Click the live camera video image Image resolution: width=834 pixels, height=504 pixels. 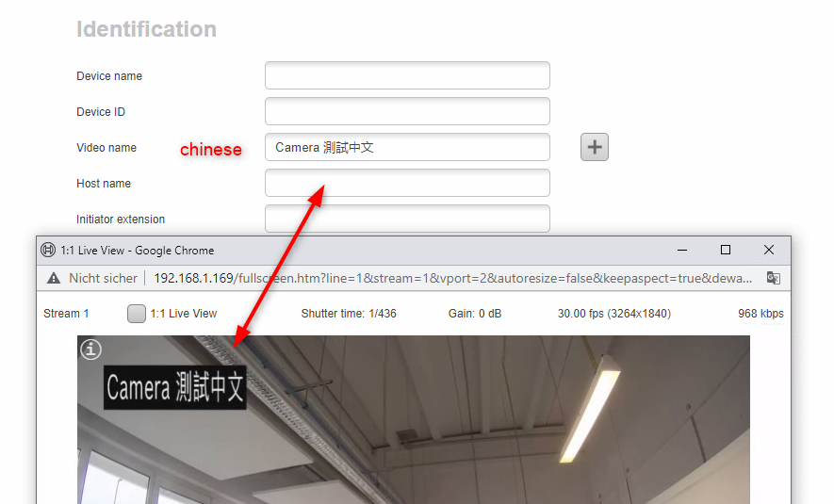click(x=414, y=419)
